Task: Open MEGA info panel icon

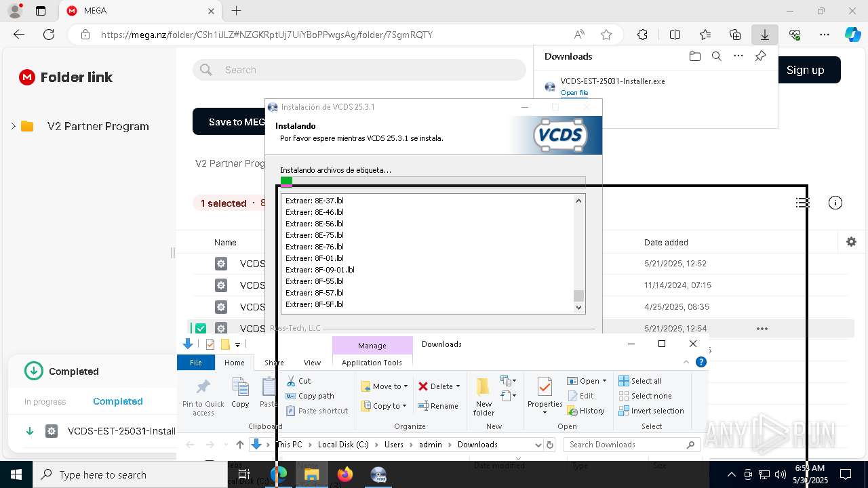Action: pos(835,203)
